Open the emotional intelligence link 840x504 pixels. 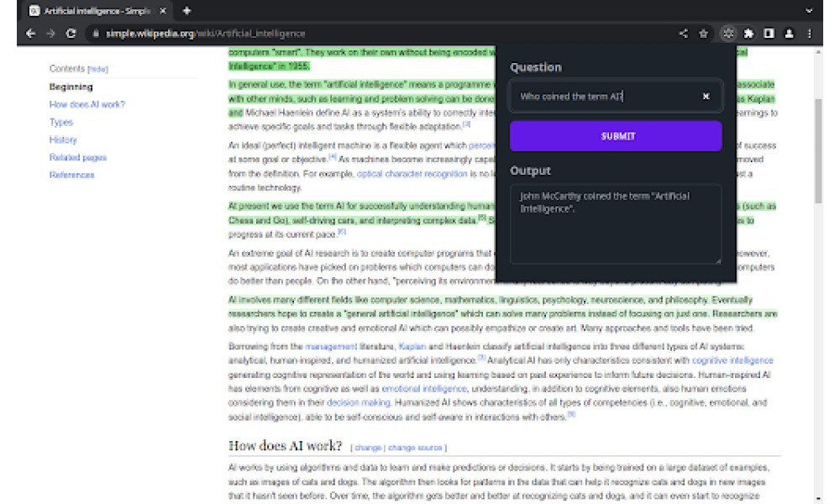click(x=423, y=389)
